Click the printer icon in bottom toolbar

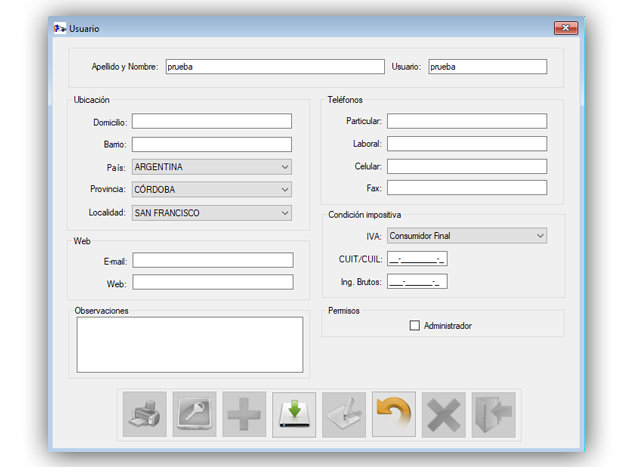click(145, 414)
